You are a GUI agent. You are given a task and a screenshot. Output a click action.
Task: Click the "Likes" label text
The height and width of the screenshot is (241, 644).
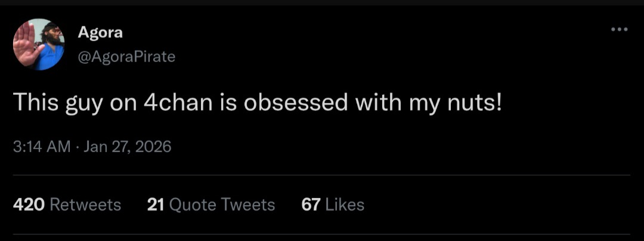click(x=345, y=205)
